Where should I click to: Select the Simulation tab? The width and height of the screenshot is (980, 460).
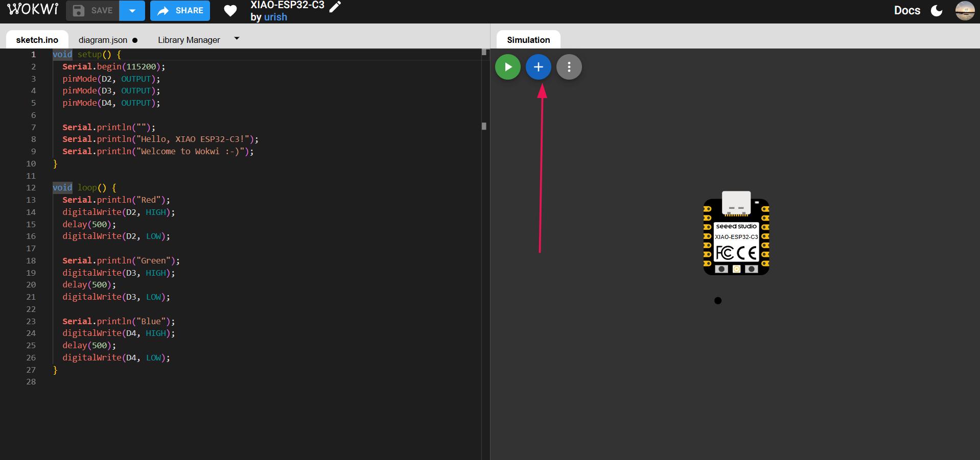coord(528,40)
